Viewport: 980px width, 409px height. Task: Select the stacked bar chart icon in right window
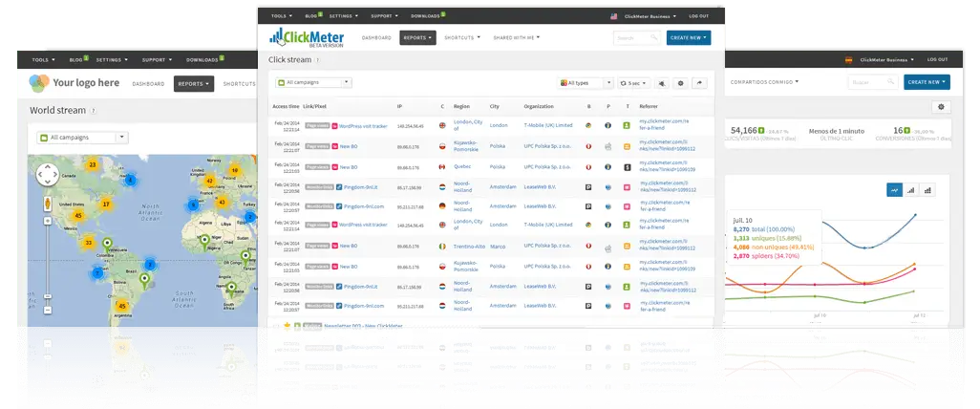coord(927,189)
